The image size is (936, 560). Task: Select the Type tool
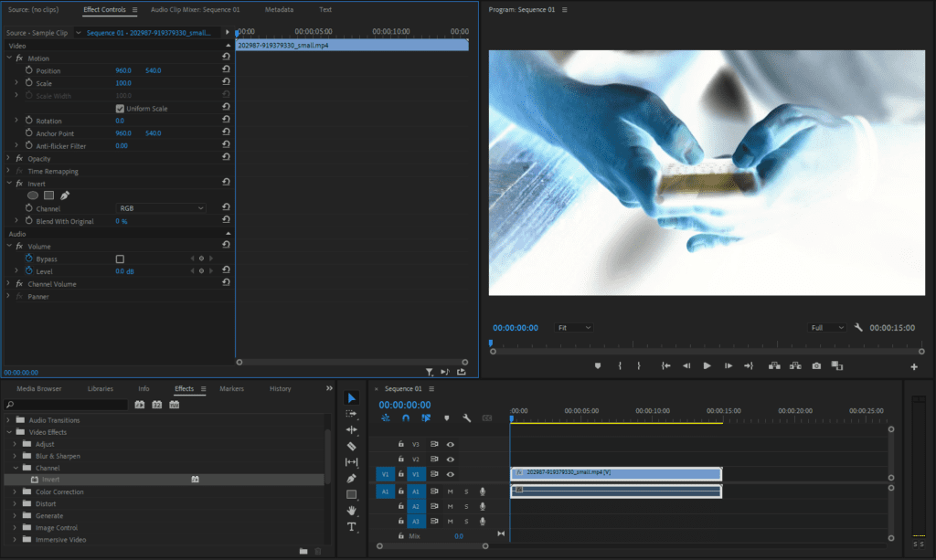click(x=352, y=526)
